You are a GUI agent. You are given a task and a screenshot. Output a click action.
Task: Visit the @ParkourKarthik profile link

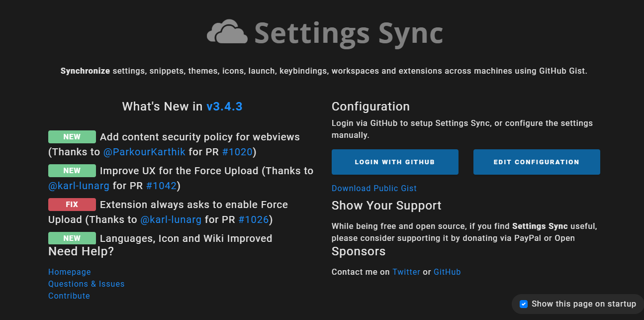145,152
